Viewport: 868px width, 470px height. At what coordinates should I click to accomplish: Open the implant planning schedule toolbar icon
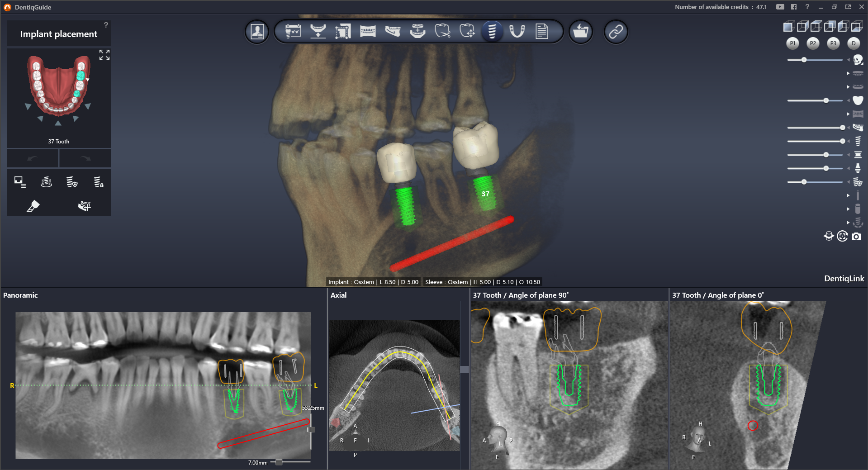point(293,31)
